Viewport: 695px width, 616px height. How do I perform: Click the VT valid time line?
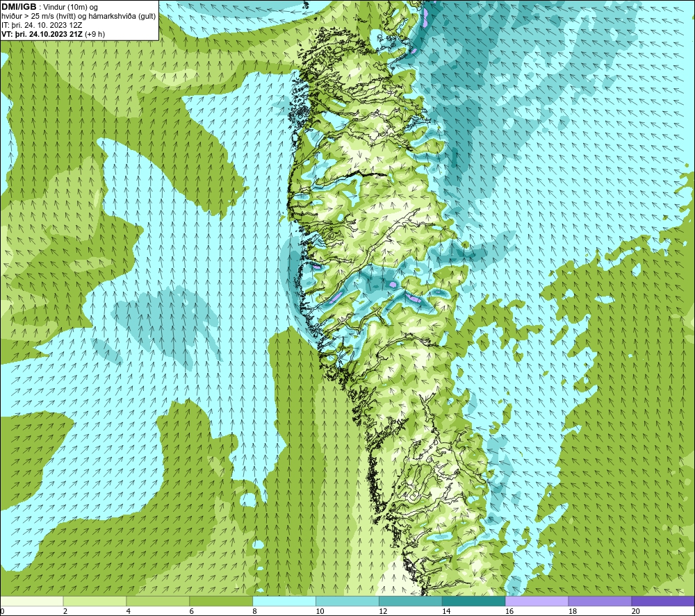[54, 34]
